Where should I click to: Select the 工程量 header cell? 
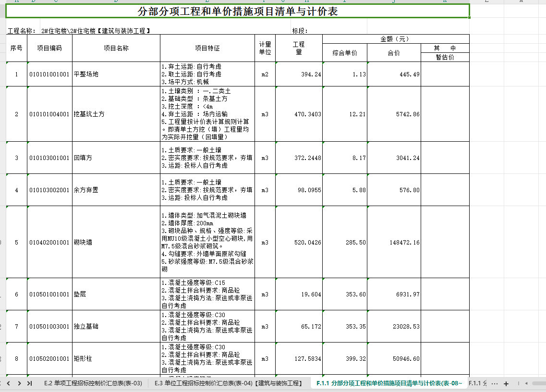tap(299, 48)
